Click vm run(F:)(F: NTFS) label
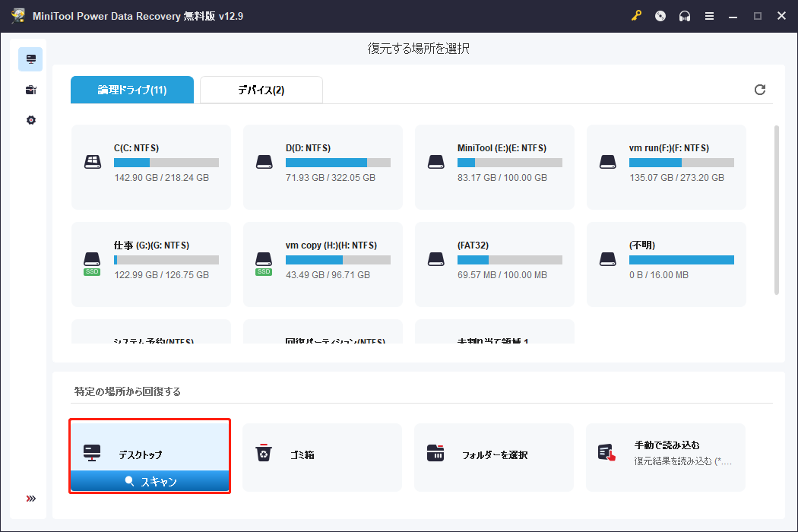The width and height of the screenshot is (798, 532). point(670,147)
